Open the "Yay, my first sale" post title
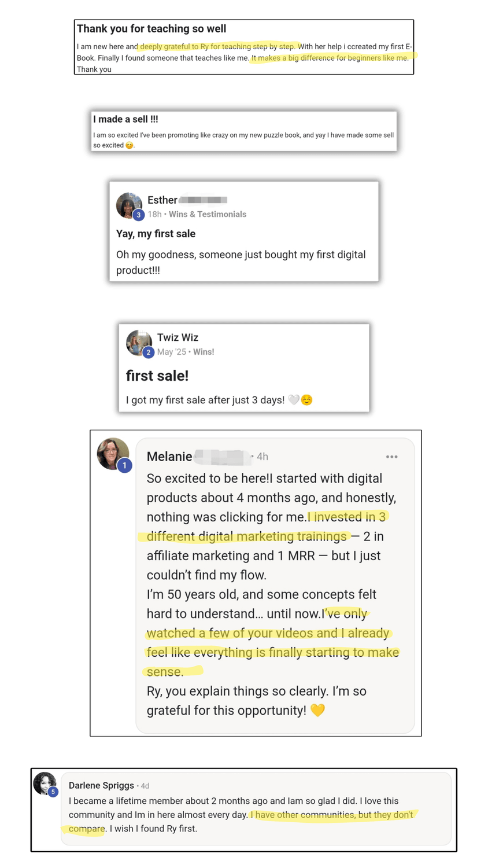Viewport: 488px width, 868px height. 156,234
